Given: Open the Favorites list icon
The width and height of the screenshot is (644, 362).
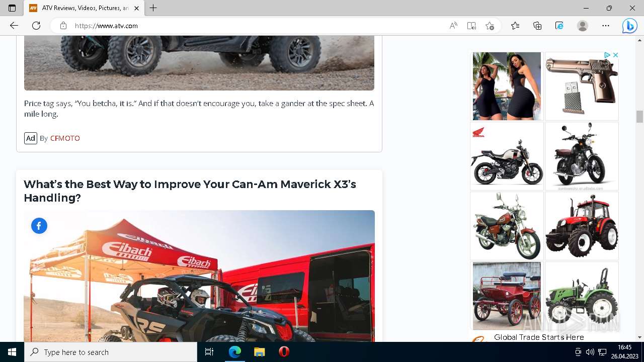Looking at the screenshot, I should [x=515, y=26].
